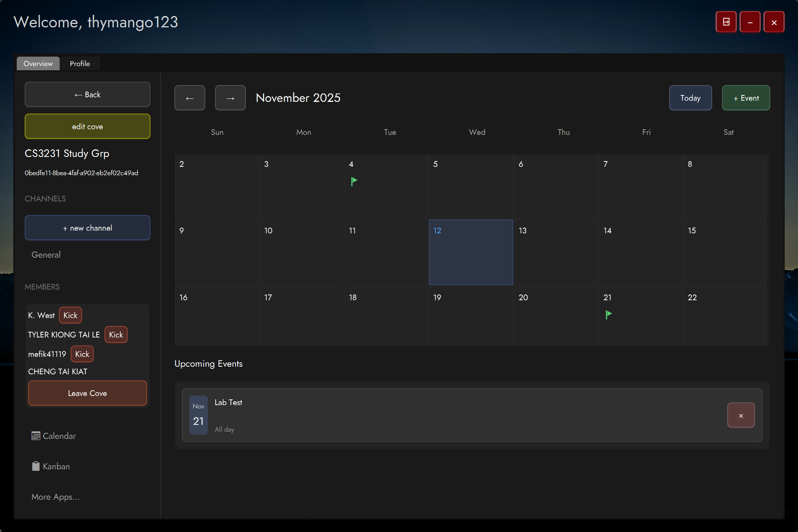This screenshot has height=532, width=798.
Task: Select the Overview tab
Action: (38, 63)
